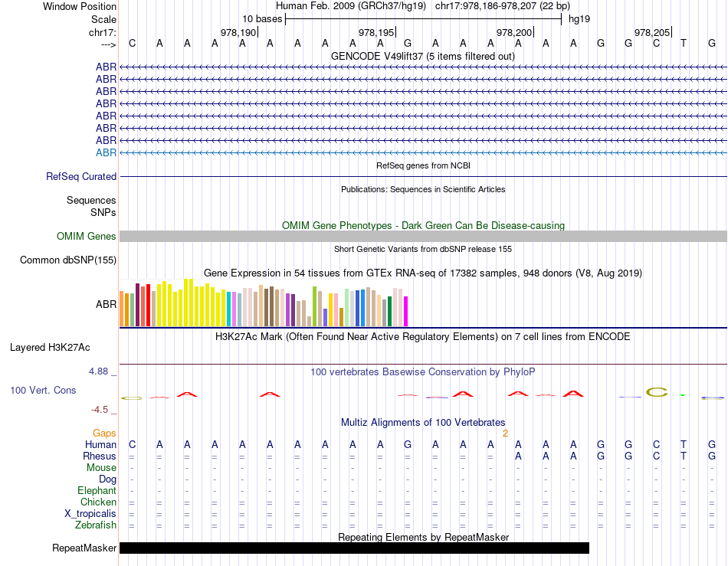This screenshot has width=728, height=566.
Task: Click the 978,205 position tick label
Action: (x=652, y=32)
